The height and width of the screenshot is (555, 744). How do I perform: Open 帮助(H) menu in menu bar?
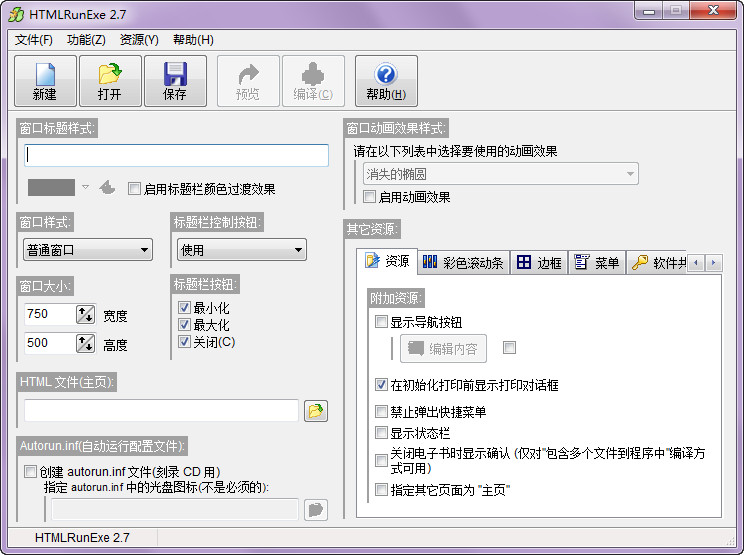click(193, 40)
